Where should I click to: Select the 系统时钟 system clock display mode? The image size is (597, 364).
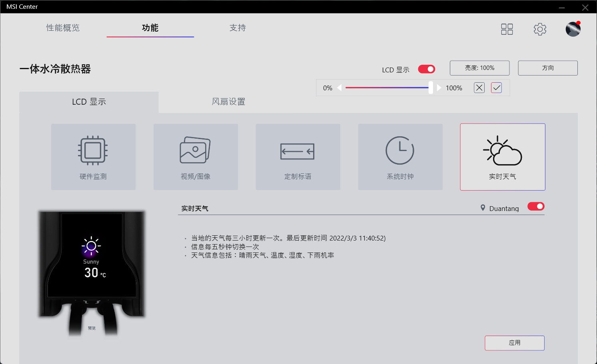[x=400, y=157]
